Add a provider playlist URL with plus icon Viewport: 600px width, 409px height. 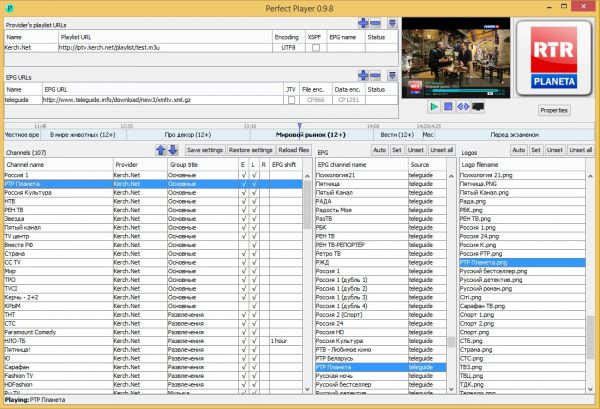click(x=361, y=22)
